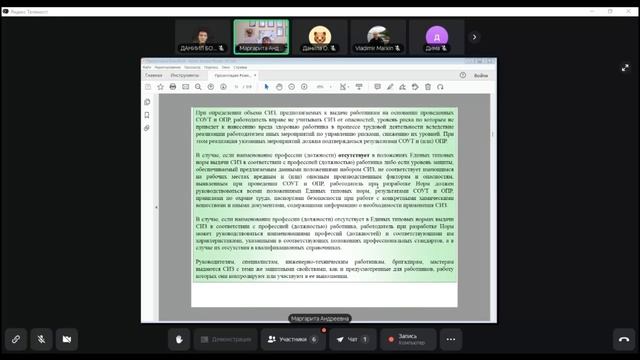Open the Просмотр menu

[x=192, y=67]
